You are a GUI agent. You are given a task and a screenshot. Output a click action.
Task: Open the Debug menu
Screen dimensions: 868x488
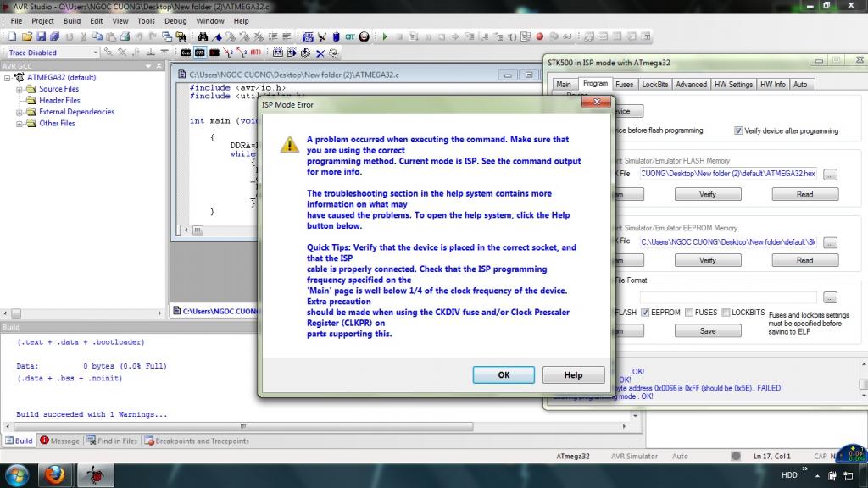pos(175,21)
